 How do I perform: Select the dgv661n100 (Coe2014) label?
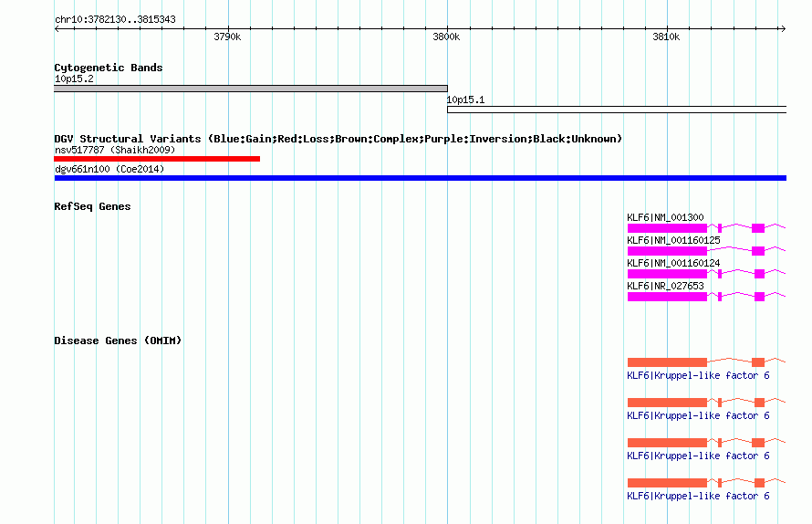tap(109, 169)
